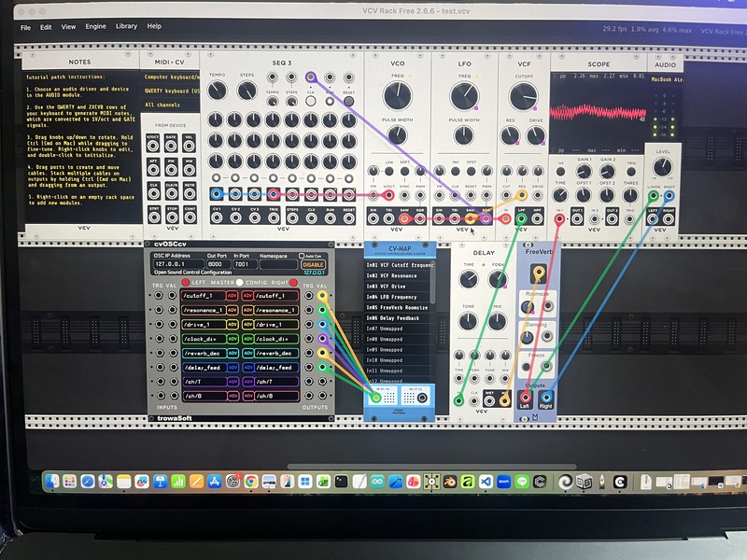Toggle the LFO INV button

pos(455,171)
